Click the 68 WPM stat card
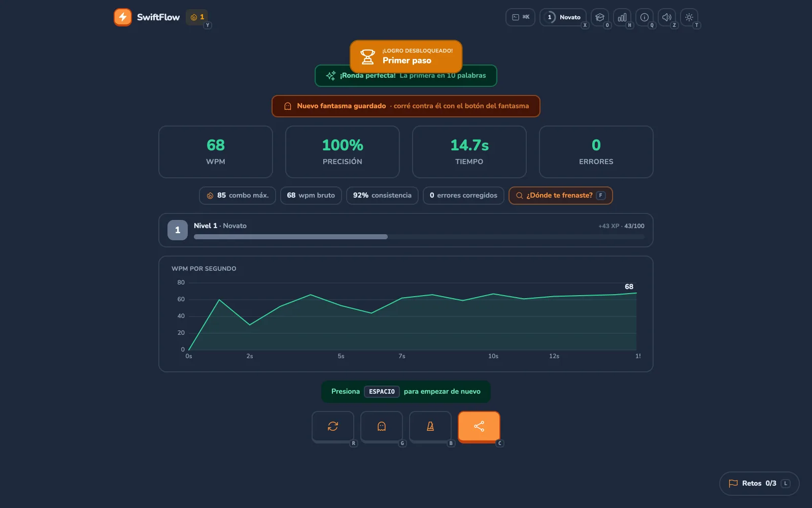812x508 pixels. 216,152
